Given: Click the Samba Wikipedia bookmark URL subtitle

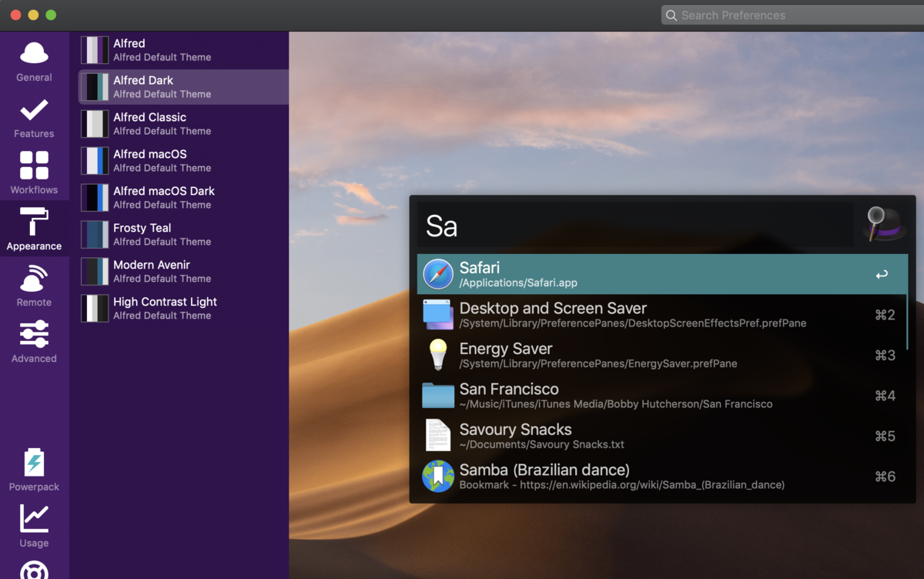Looking at the screenshot, I should pyautogui.click(x=622, y=485).
